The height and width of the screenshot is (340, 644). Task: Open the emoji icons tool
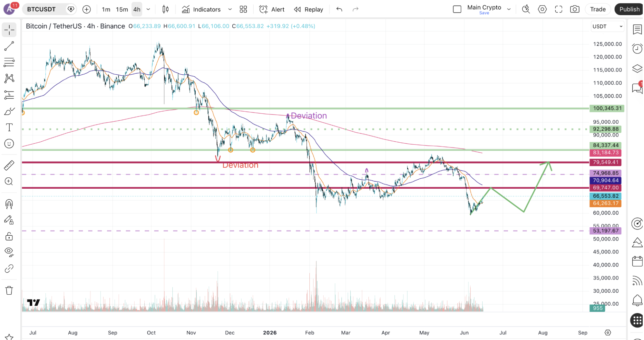(x=9, y=144)
